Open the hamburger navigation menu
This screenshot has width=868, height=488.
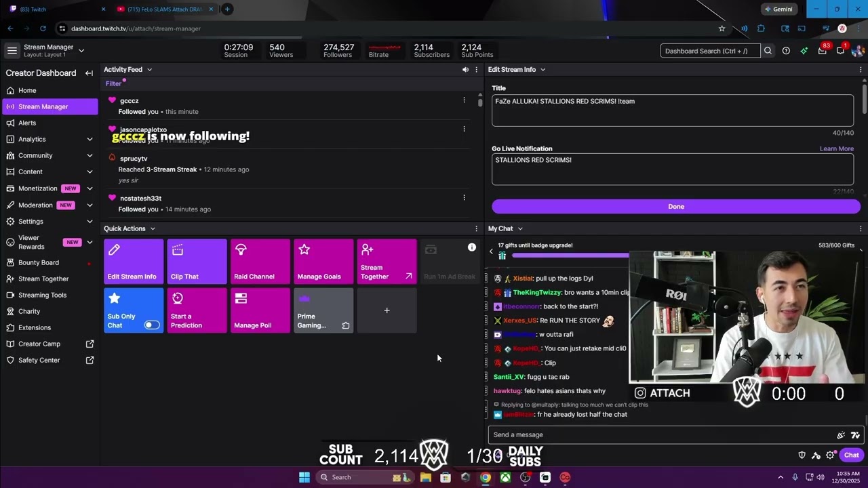coord(12,51)
